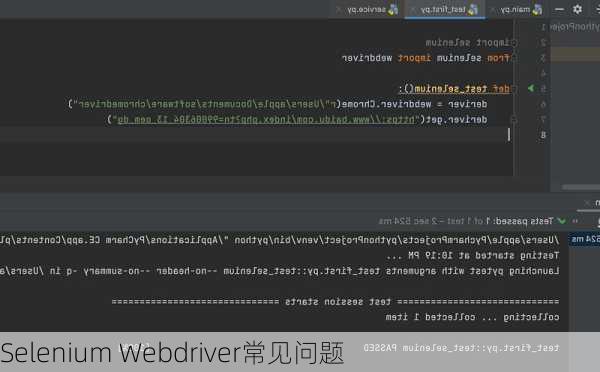Click the '/Users/apple/PycharmProjects' console command line

(x=279, y=240)
